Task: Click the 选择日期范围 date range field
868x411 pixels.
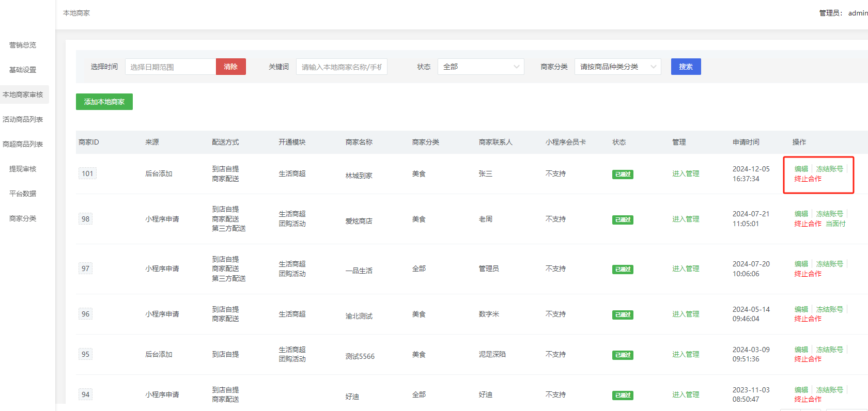Action: click(x=170, y=67)
